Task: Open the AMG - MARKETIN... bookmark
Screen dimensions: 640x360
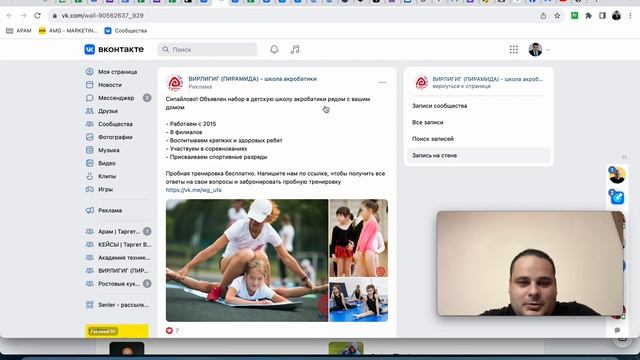Action: tap(68, 31)
